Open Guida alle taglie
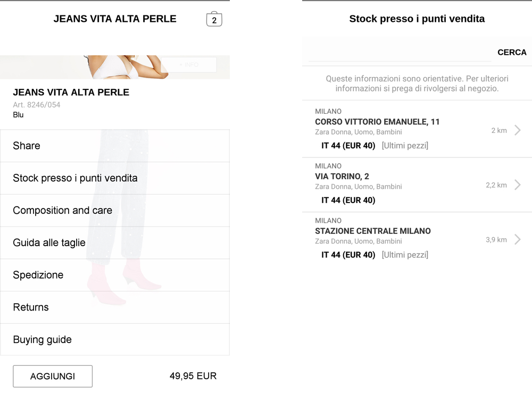The width and height of the screenshot is (532, 394). (114, 243)
